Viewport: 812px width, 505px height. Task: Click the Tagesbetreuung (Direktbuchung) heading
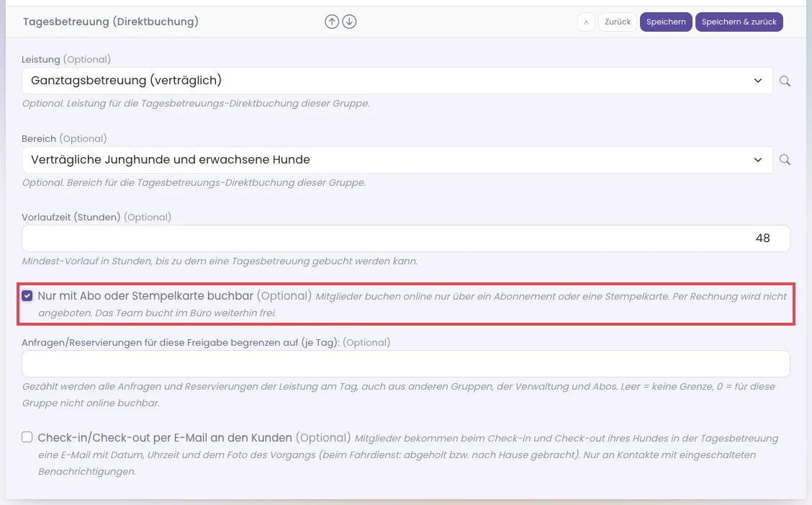coord(111,22)
